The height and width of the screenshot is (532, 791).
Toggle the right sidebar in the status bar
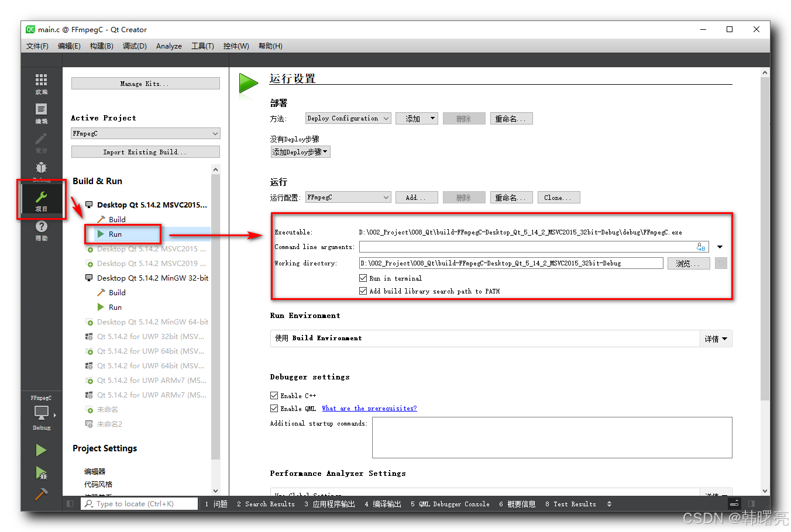point(752,503)
